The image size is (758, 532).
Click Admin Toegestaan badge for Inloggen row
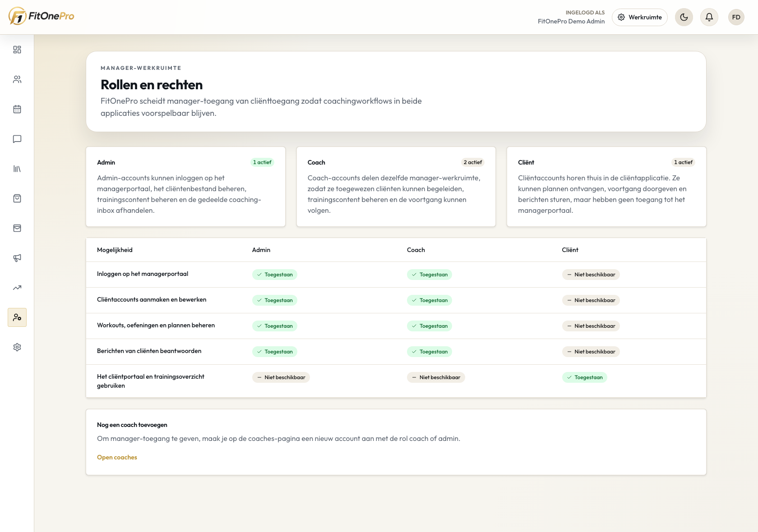tap(274, 275)
